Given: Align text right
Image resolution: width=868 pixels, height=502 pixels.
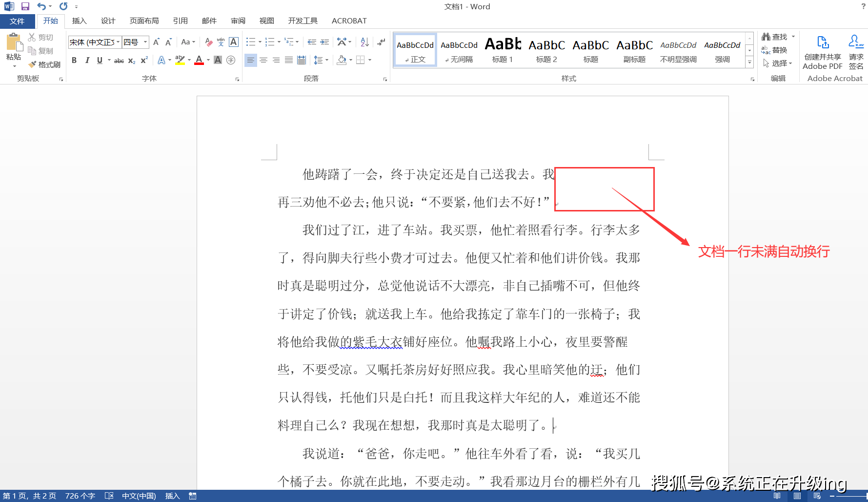Looking at the screenshot, I should 276,60.
